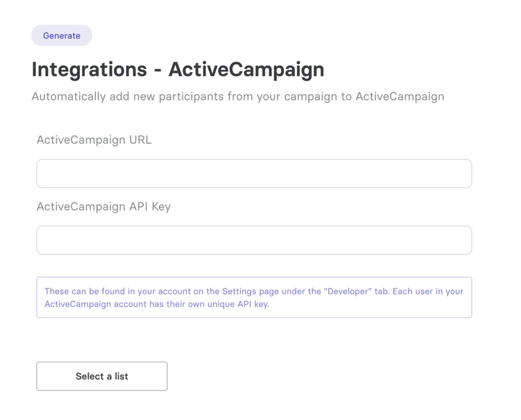Viewport: 521px width, 420px height.
Task: Select the word Integrations in the heading
Action: tap(89, 69)
